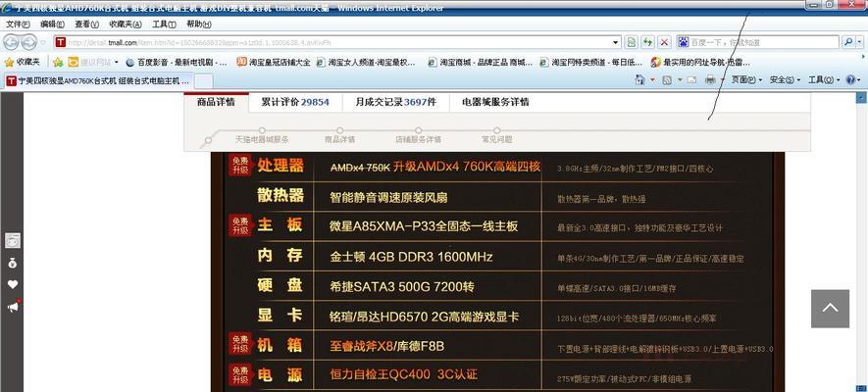Viewport: 868px width, 392px height.
Task: Click the left sidebar megaphone icon
Action: pyautogui.click(x=14, y=307)
